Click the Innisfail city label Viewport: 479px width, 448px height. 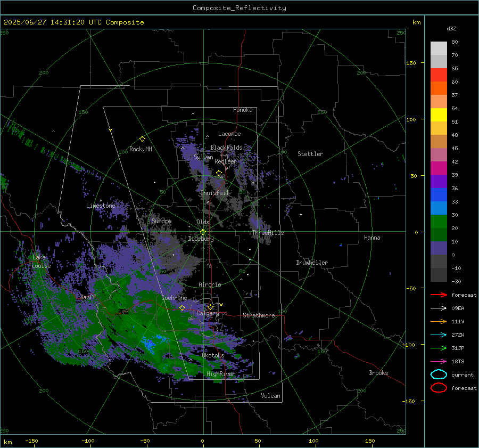214,193
